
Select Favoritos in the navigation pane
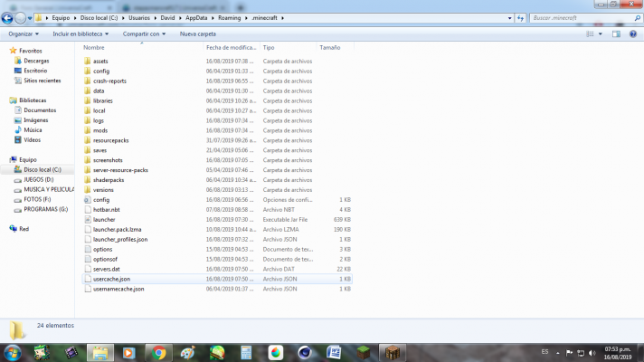tap(31, 51)
